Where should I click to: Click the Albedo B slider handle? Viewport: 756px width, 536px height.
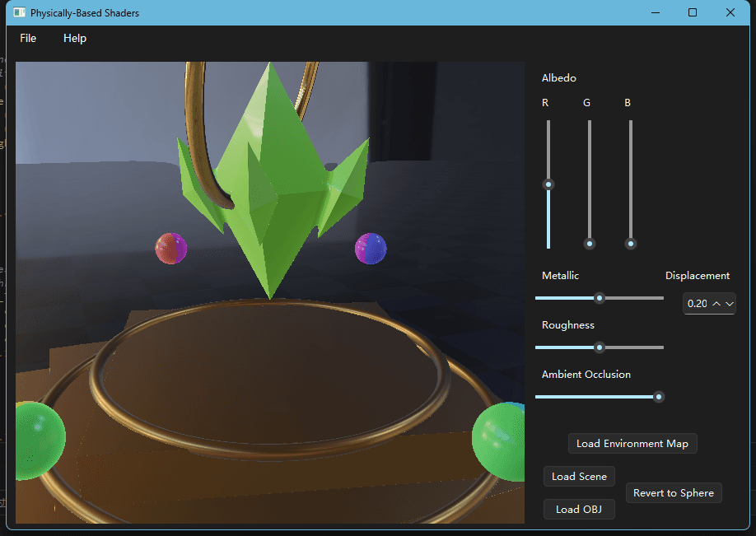(x=630, y=244)
